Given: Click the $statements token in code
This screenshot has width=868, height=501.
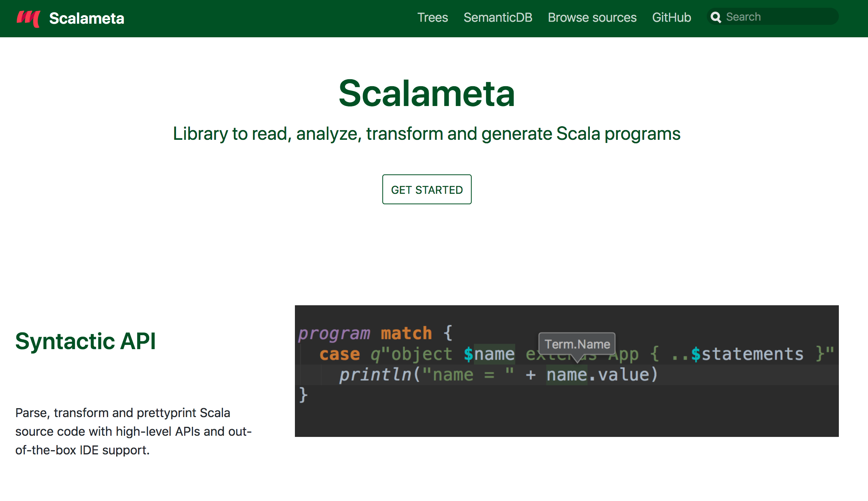Looking at the screenshot, I should point(747,354).
